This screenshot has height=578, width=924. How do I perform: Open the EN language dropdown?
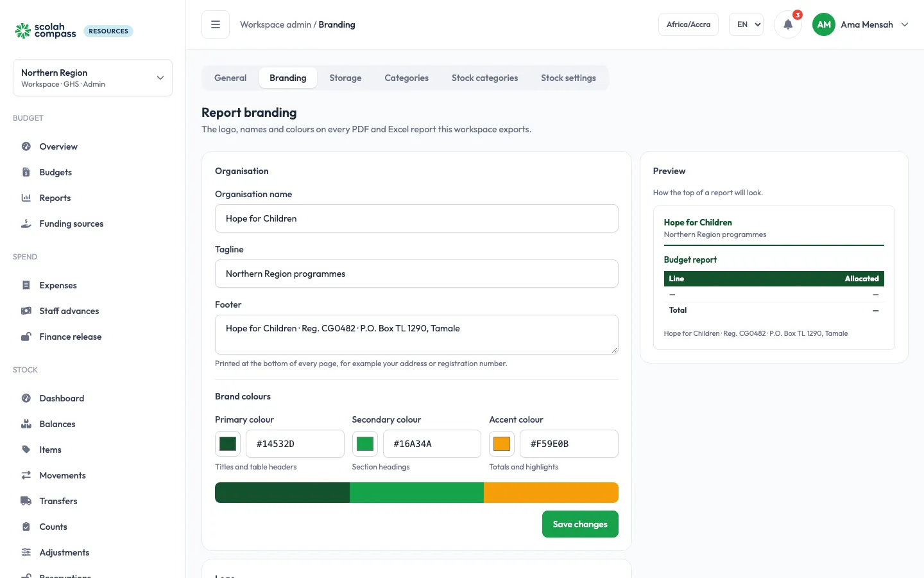(746, 24)
